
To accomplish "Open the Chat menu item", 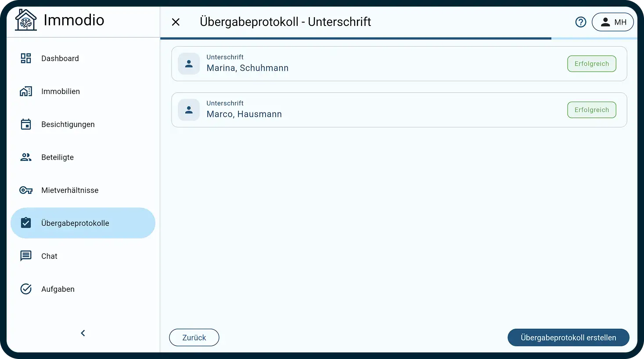I will 83,256.
